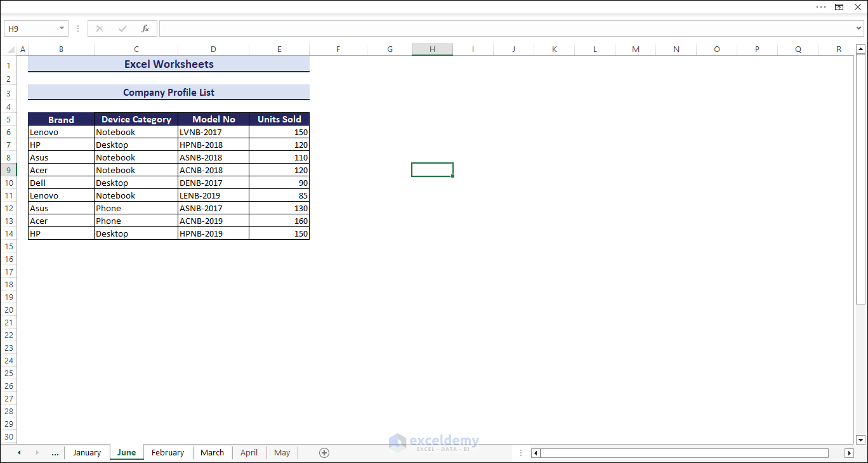
Task: Select row 5 header
Action: 9,119
